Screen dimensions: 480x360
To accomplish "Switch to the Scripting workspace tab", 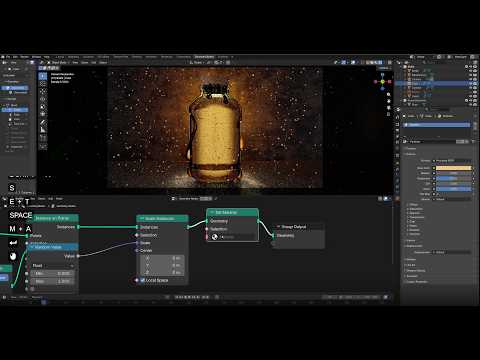I will tap(223, 57).
